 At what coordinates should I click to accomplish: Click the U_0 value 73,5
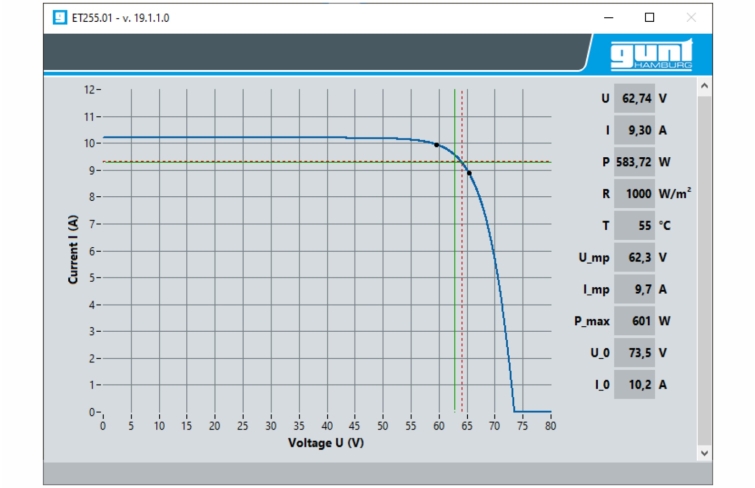(x=634, y=353)
